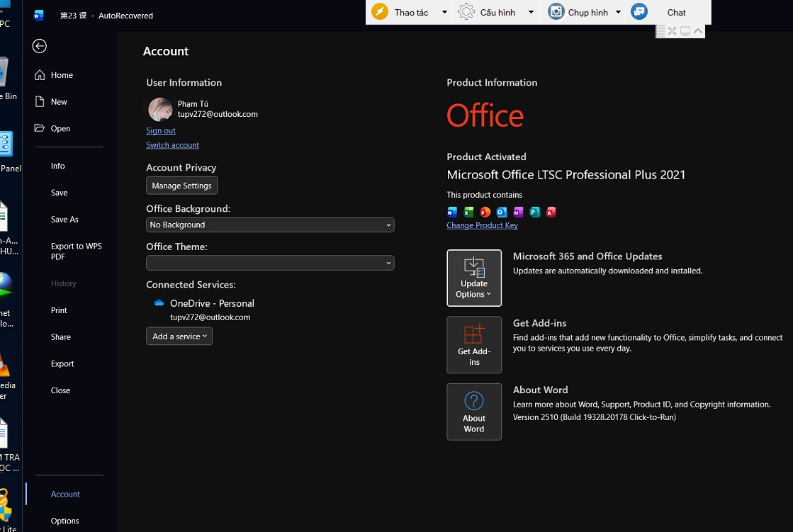793x532 pixels.
Task: Click the Access icon under This product contains
Action: coord(551,212)
